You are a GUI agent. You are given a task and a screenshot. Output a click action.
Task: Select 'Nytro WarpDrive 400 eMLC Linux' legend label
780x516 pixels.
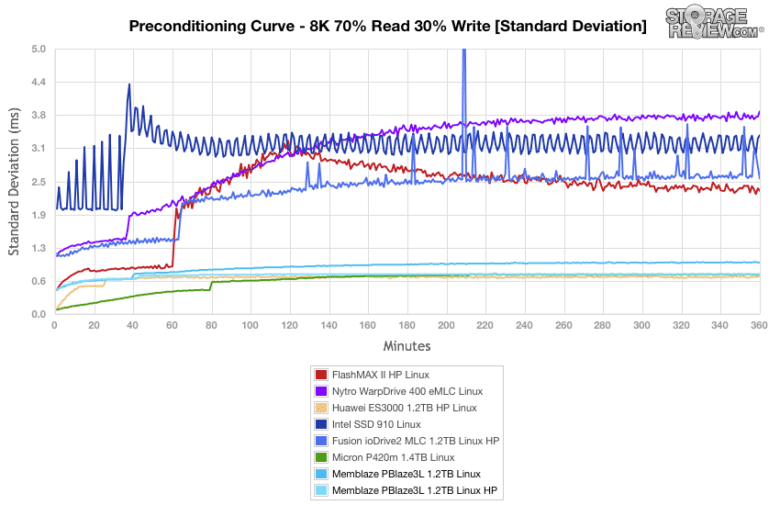(x=407, y=391)
